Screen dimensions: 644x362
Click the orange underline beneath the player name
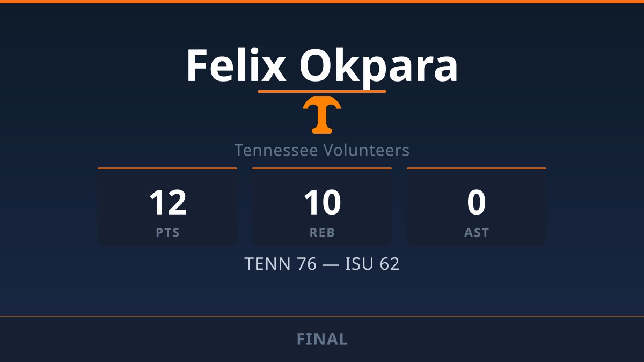pyautogui.click(x=322, y=91)
